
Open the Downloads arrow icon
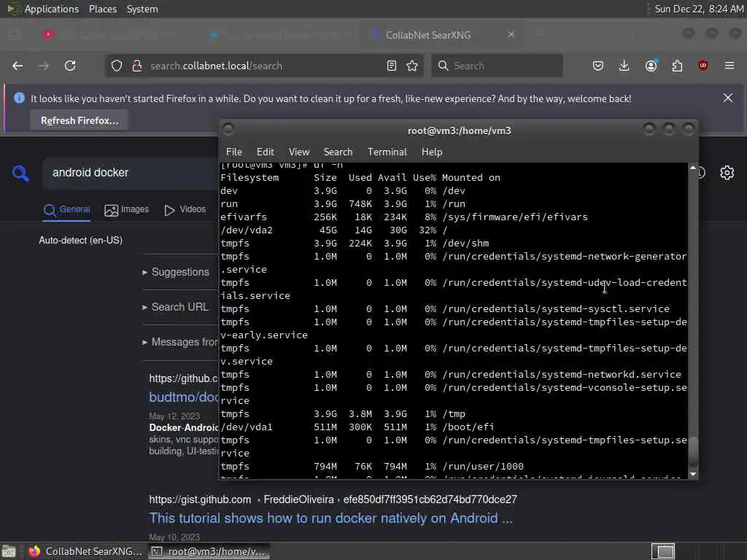coord(624,66)
